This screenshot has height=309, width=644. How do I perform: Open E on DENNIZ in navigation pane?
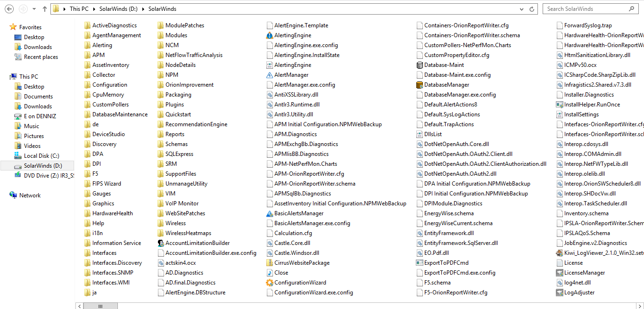pos(40,116)
